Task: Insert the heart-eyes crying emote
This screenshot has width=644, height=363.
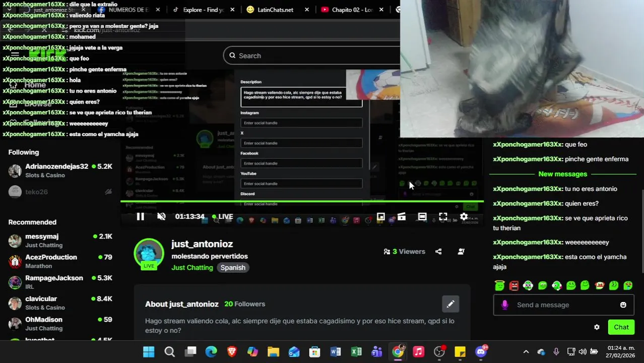Action: click(628, 285)
